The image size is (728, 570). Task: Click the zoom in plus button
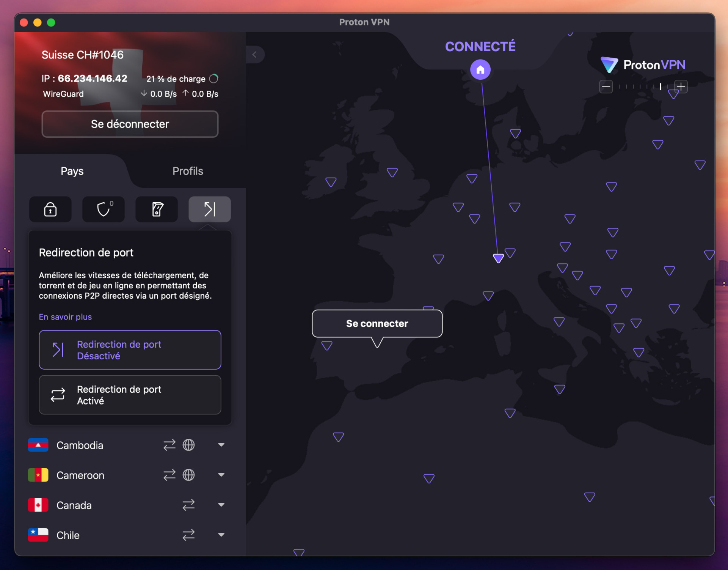[x=681, y=87]
